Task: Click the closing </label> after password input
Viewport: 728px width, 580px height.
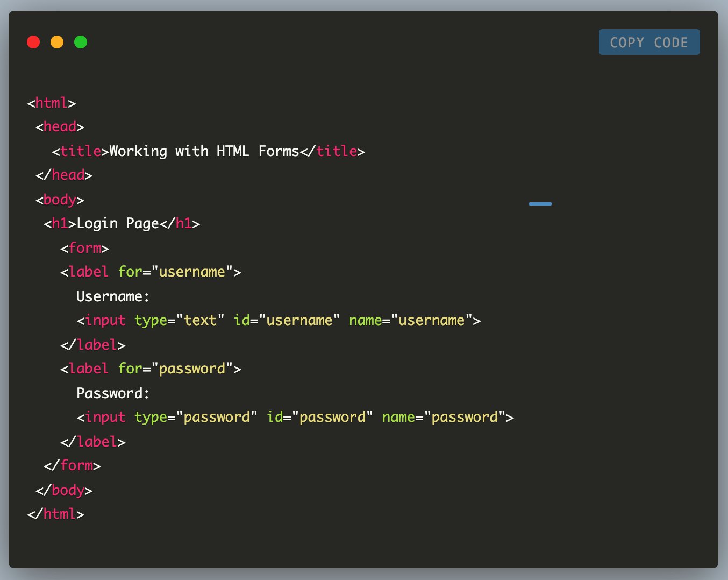Action: tap(92, 442)
